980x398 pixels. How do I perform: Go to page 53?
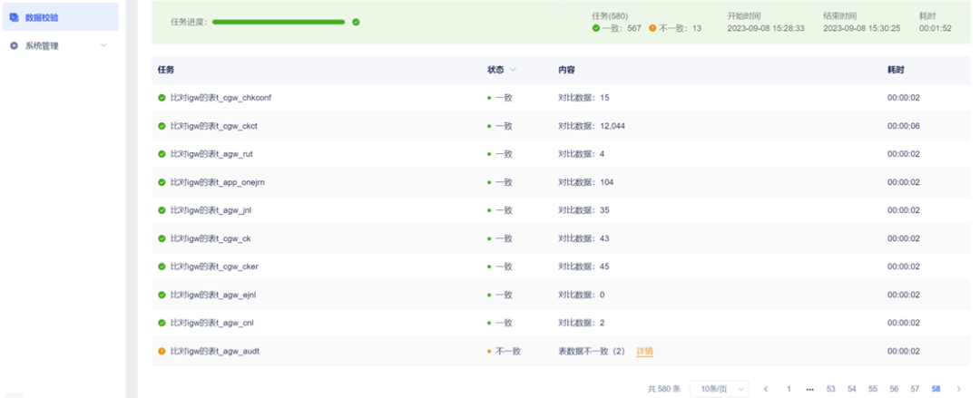pyautogui.click(x=830, y=389)
